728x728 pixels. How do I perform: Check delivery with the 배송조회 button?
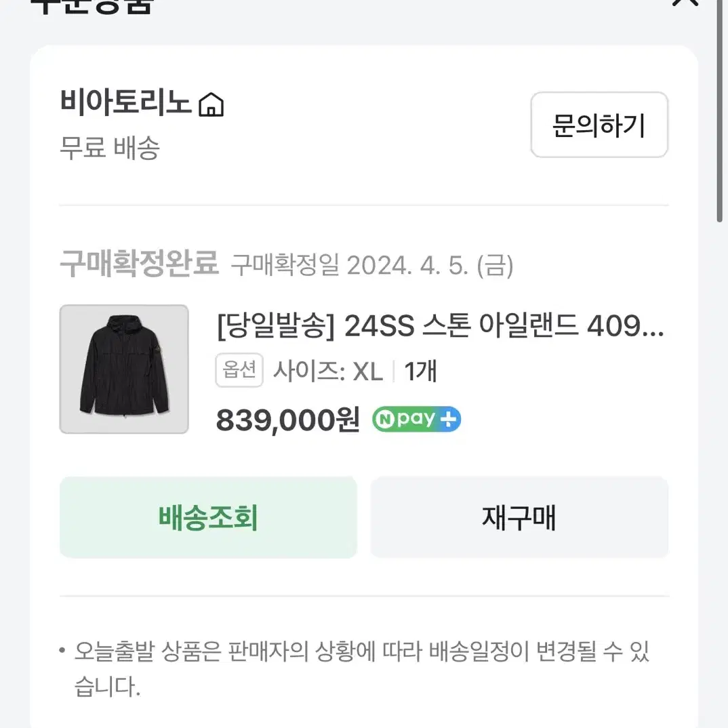click(208, 517)
